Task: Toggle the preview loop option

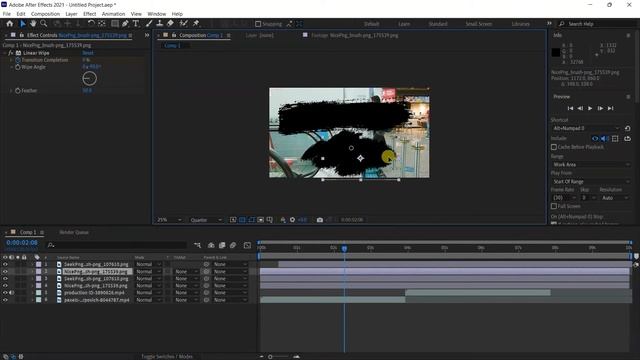Action: (x=627, y=139)
